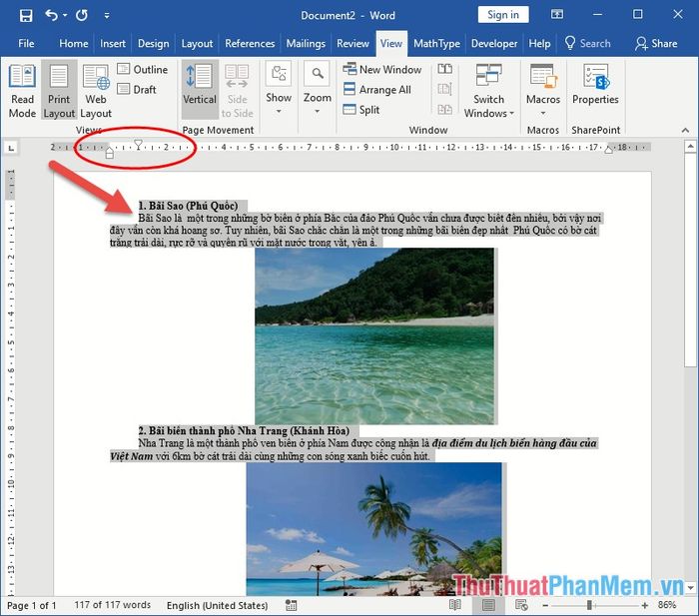Switch to Web Layout view
Image resolution: width=699 pixels, height=616 pixels.
(x=96, y=91)
